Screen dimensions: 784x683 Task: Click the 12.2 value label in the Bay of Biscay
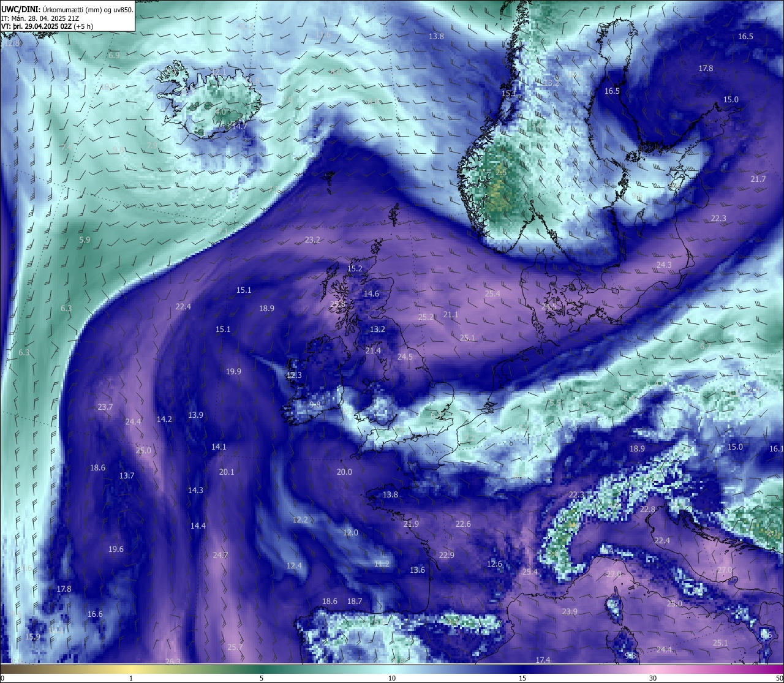click(300, 519)
